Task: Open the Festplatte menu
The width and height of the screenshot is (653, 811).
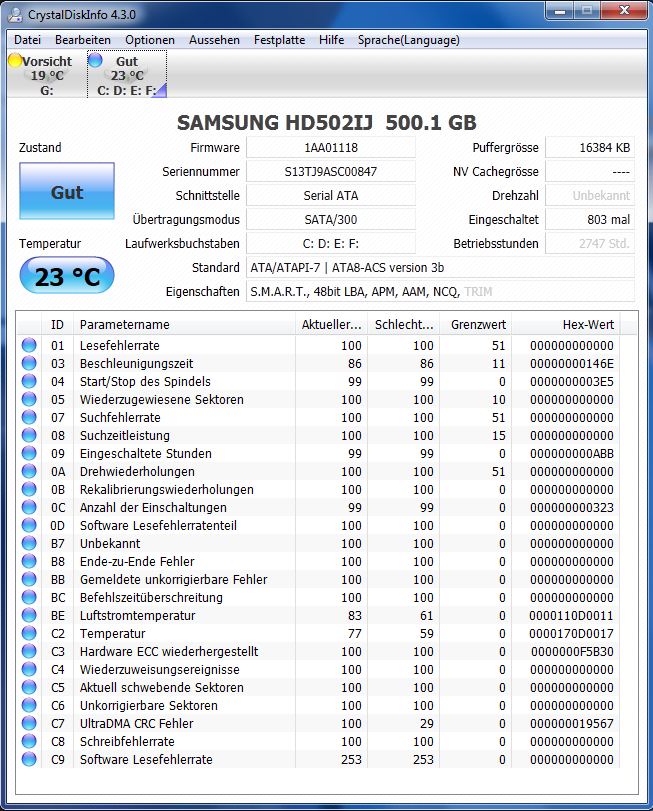Action: click(279, 40)
